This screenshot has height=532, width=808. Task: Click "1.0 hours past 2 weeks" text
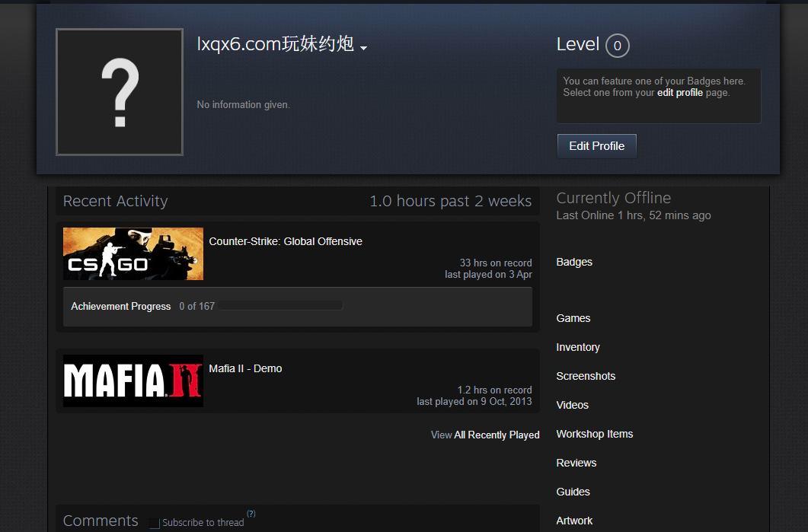(x=450, y=201)
